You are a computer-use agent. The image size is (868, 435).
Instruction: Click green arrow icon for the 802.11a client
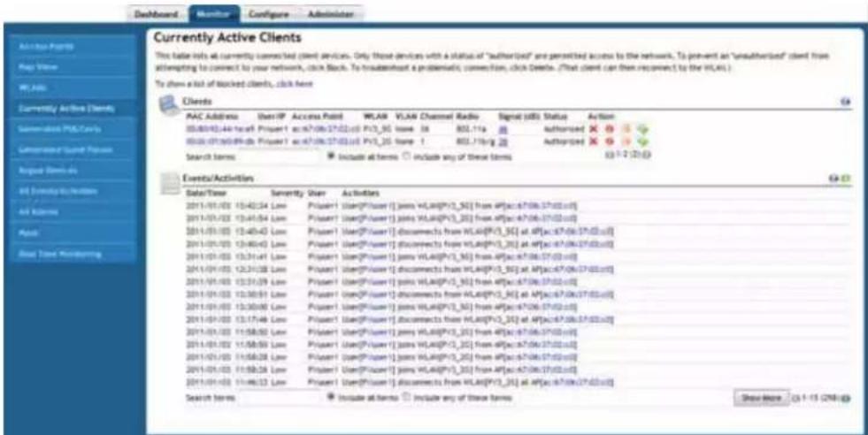644,128
